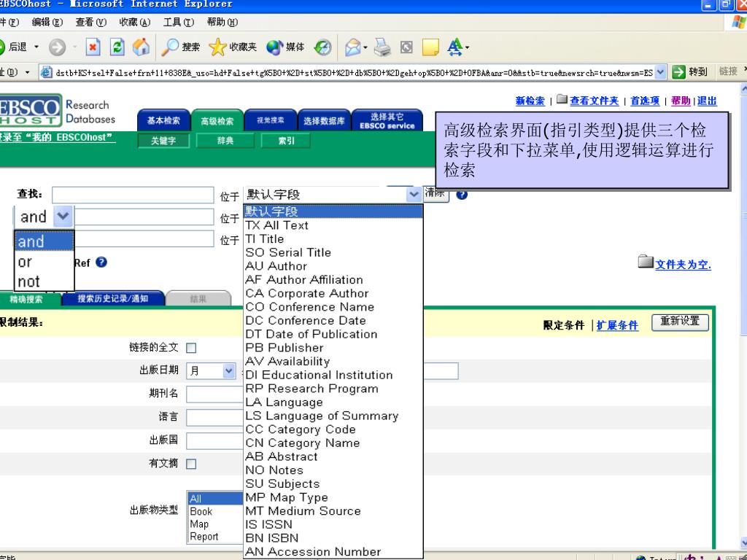Viewport: 747px width, 560px height.
Task: Click the 辞典 sub-tab button
Action: tap(225, 141)
